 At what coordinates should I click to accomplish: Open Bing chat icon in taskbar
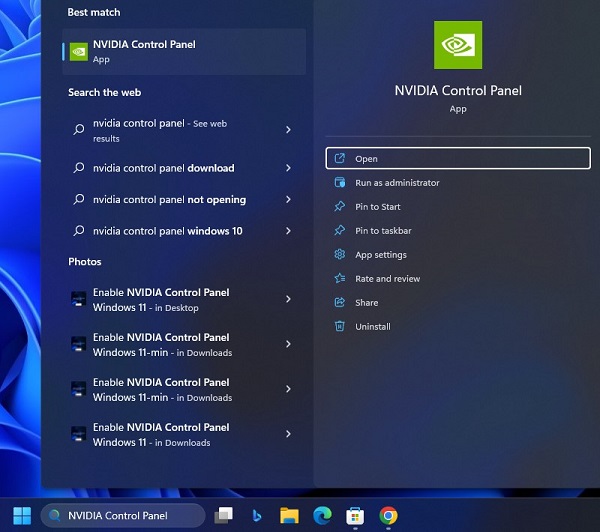[x=257, y=516]
